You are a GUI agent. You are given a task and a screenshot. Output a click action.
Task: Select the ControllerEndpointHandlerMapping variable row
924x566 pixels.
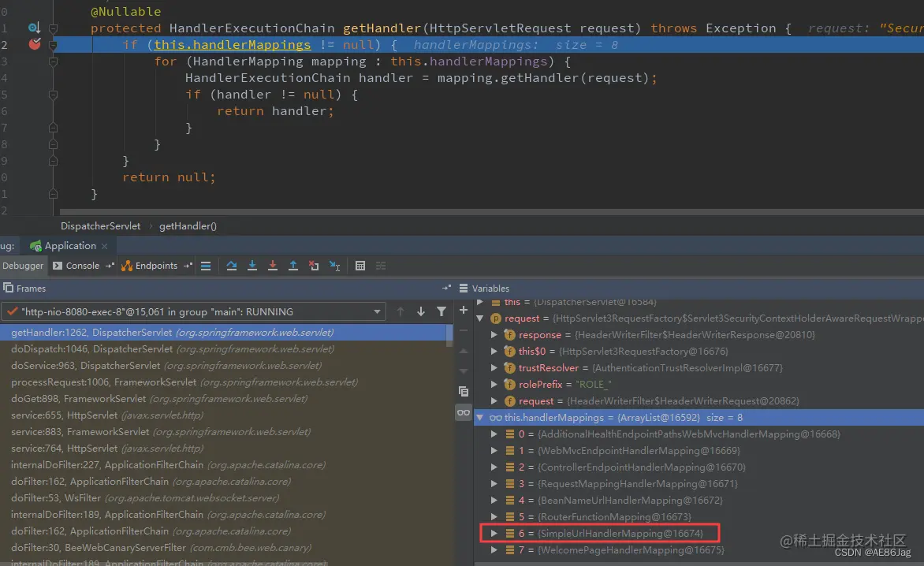pos(699,467)
